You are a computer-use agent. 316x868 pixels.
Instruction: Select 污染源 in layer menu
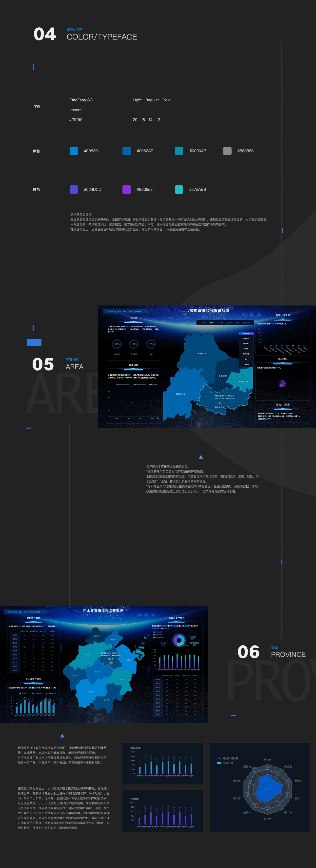[246, 349]
